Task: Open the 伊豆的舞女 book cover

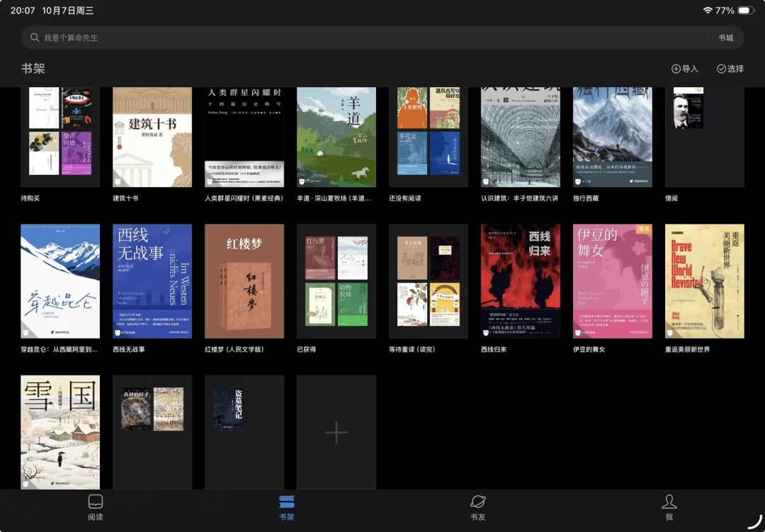Action: (x=613, y=281)
